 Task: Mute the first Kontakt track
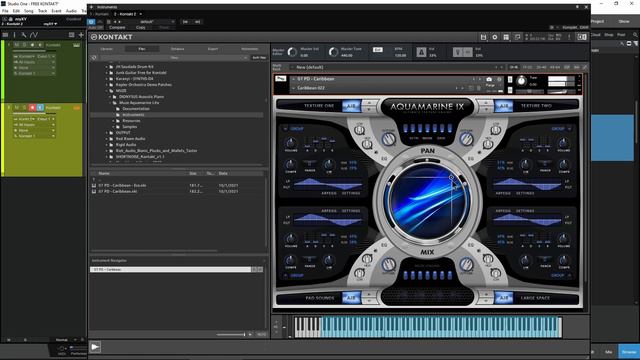click(x=17, y=45)
